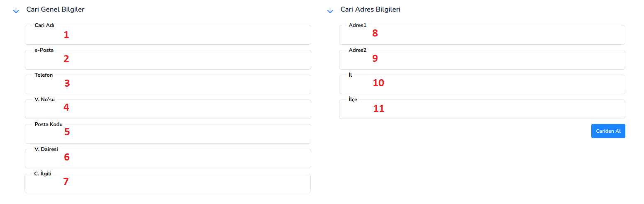The width and height of the screenshot is (644, 204).
Task: Click the İlçe text field
Action: point(482,109)
